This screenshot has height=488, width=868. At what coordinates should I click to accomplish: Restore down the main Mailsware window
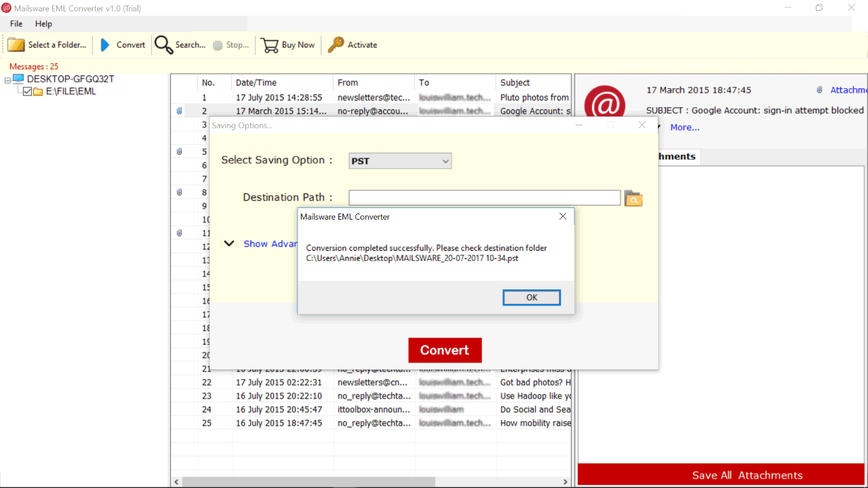819,7
